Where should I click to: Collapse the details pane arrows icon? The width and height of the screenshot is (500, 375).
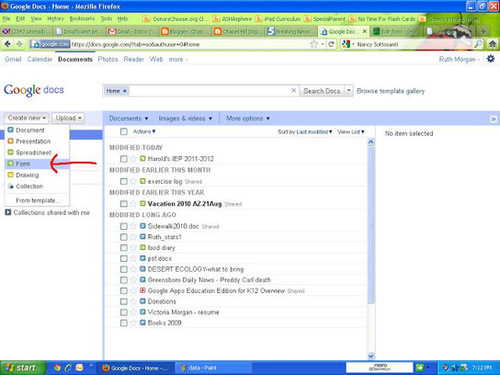click(x=493, y=119)
